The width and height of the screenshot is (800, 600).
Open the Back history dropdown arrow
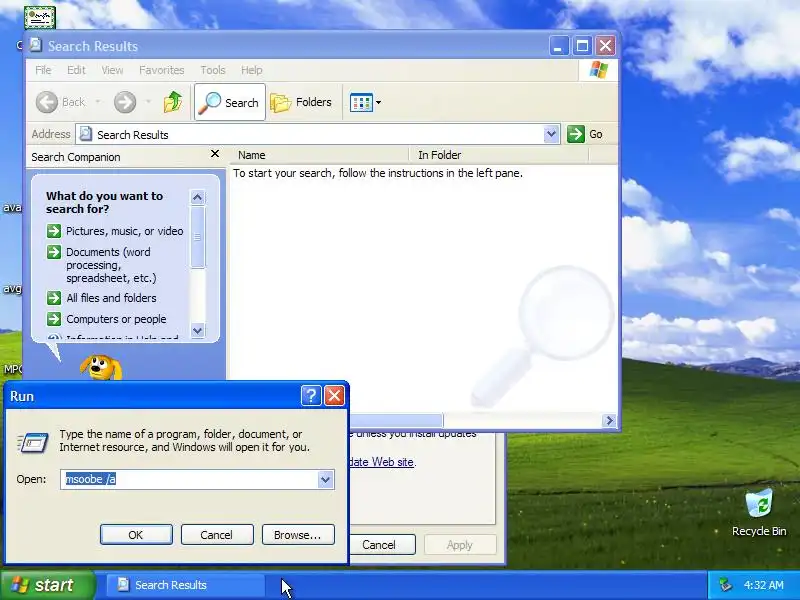pyautogui.click(x=98, y=102)
